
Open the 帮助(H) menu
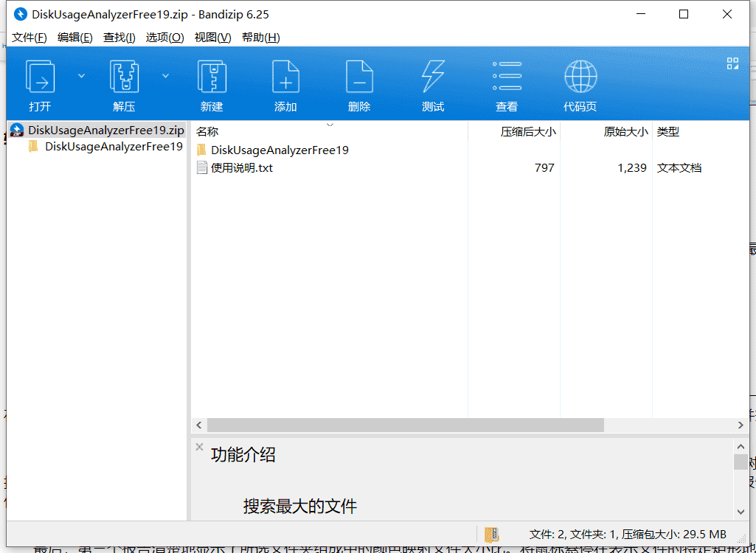click(261, 38)
